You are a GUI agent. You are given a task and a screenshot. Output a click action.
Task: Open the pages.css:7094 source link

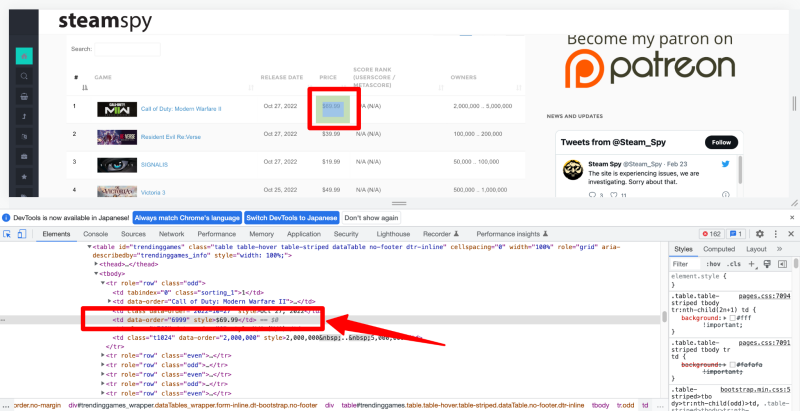pyautogui.click(x=764, y=296)
